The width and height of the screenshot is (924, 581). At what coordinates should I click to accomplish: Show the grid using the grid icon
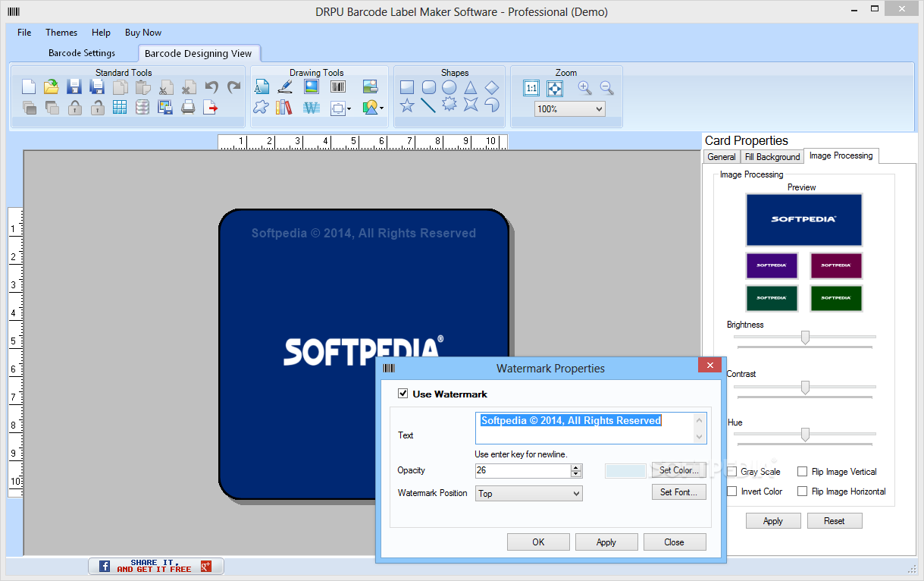120,107
